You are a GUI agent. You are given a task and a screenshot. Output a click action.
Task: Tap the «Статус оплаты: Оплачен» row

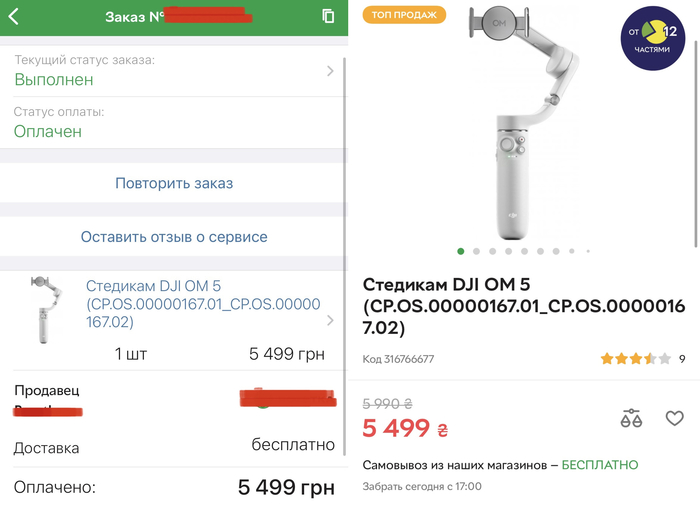click(x=172, y=122)
